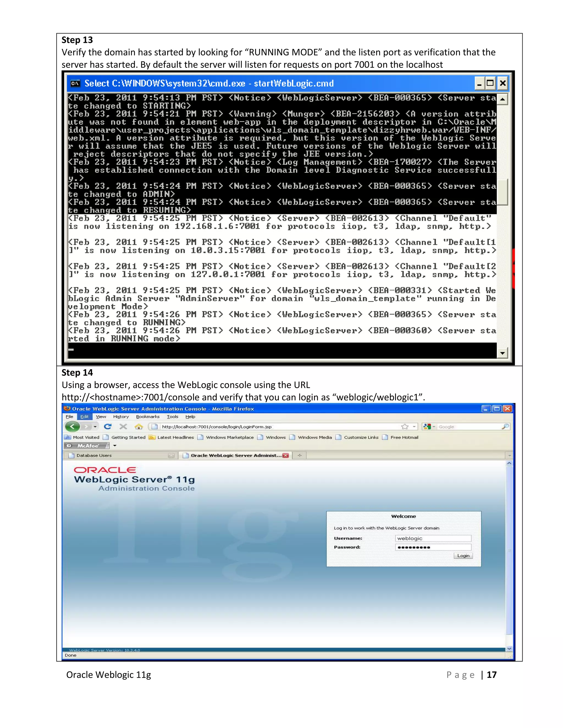Image resolution: width=563 pixels, height=728 pixels.
Task: Click the Firefox page scroll down arrow
Action: [509, 649]
